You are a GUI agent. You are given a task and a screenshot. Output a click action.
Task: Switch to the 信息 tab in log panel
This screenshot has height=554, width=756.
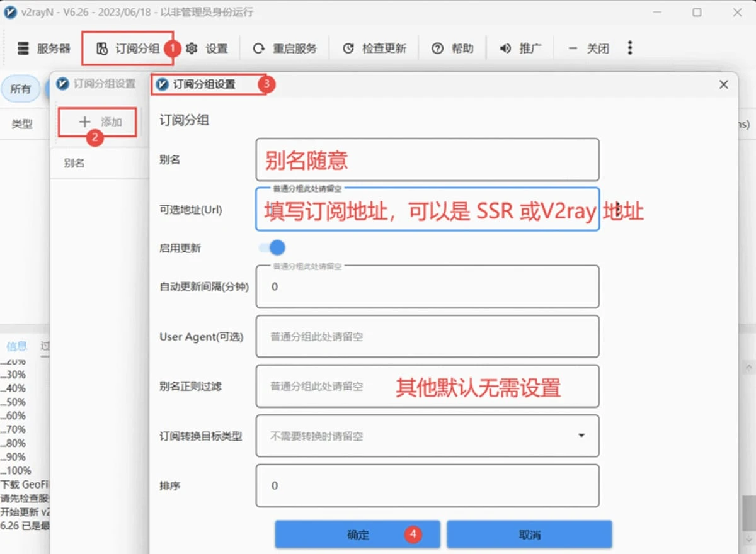(x=16, y=346)
